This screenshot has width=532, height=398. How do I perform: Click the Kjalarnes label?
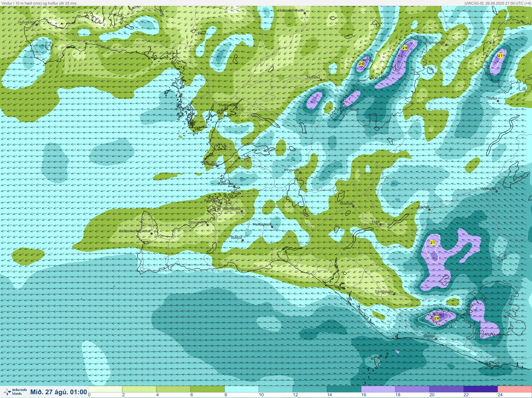click(x=227, y=183)
